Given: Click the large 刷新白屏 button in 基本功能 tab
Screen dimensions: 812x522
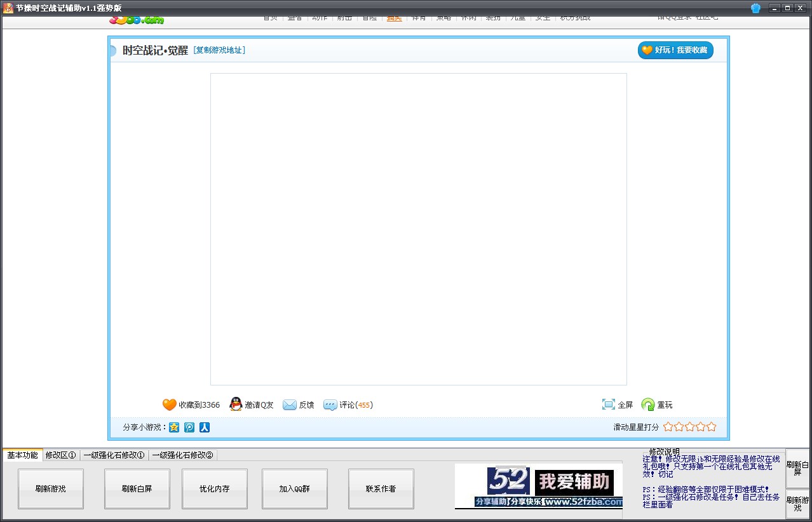Looking at the screenshot, I should [x=137, y=489].
